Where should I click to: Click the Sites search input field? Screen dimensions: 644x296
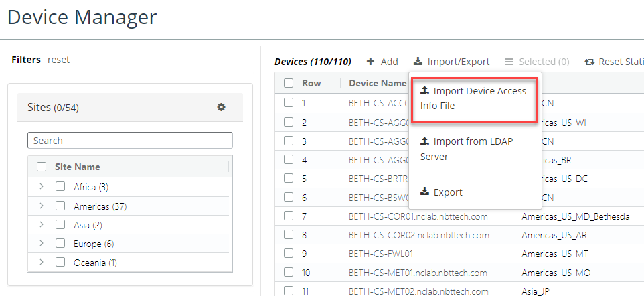coord(130,141)
